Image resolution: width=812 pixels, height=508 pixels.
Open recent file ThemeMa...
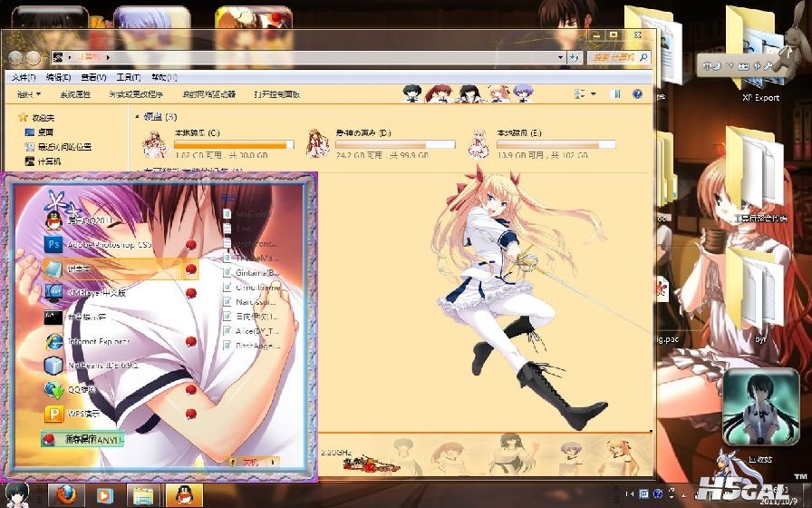click(252, 258)
